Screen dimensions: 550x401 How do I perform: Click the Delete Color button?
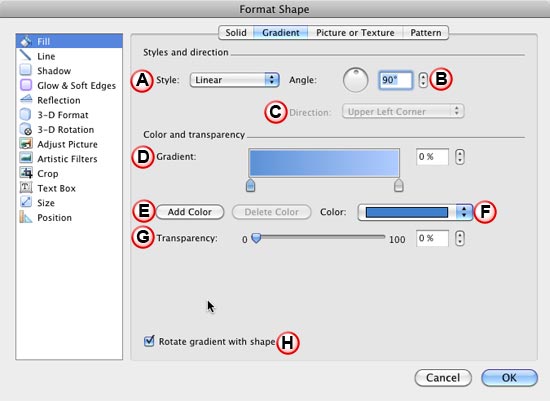[271, 212]
